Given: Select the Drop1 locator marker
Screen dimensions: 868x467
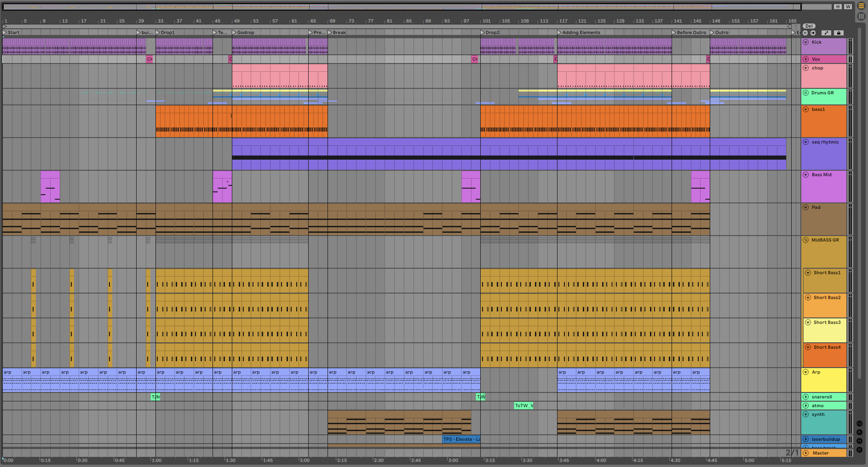Looking at the screenshot, I should (x=167, y=33).
